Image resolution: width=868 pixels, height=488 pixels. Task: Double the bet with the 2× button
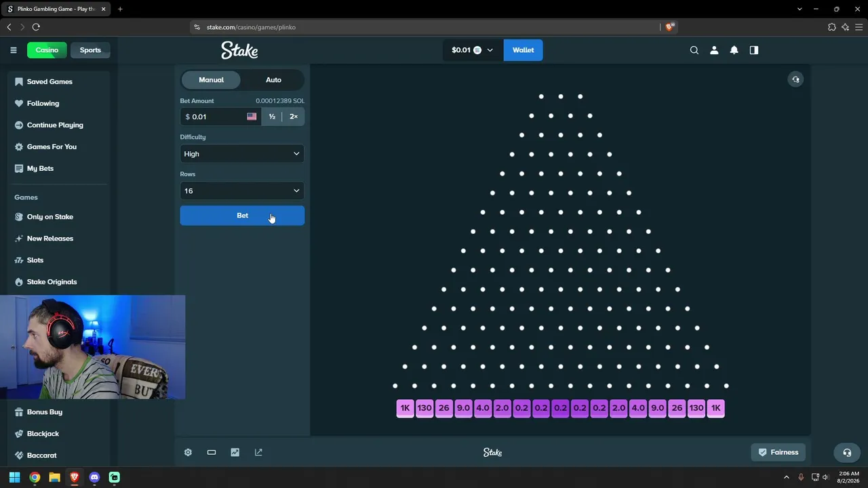click(294, 117)
